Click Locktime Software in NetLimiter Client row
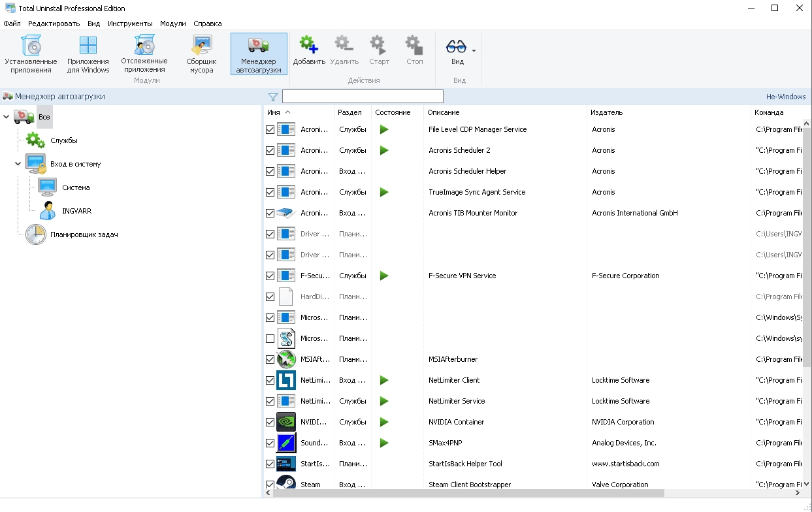 point(621,380)
